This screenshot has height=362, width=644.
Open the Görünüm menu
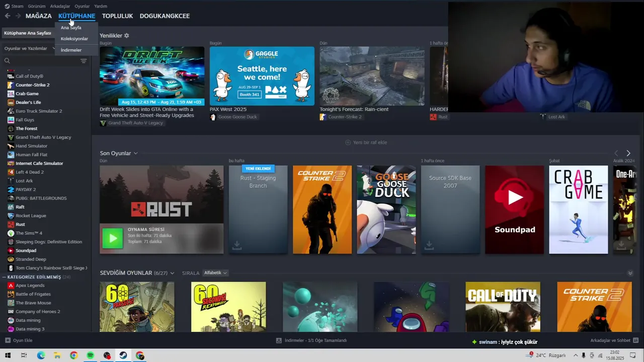(x=37, y=6)
